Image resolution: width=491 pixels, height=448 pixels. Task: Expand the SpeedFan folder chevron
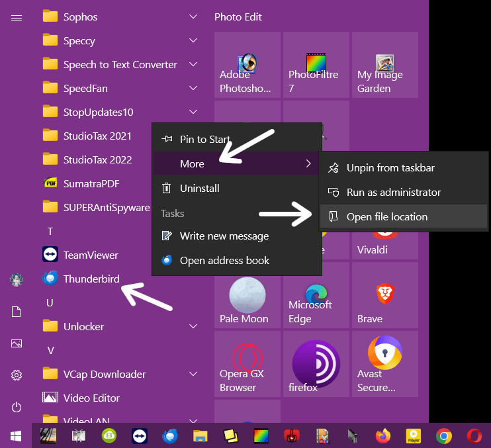click(193, 88)
